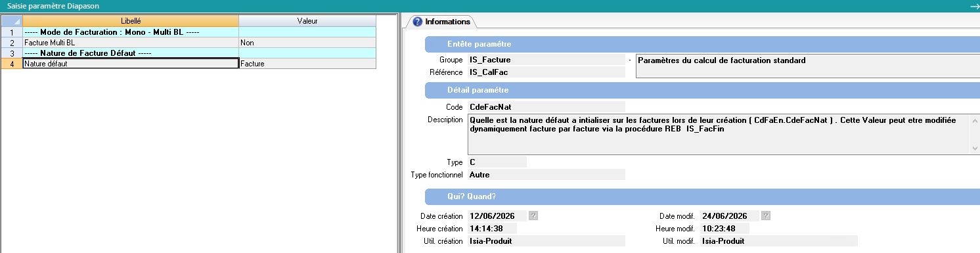Select row header number 4
Image resolution: width=980 pixels, height=253 pixels.
point(11,64)
